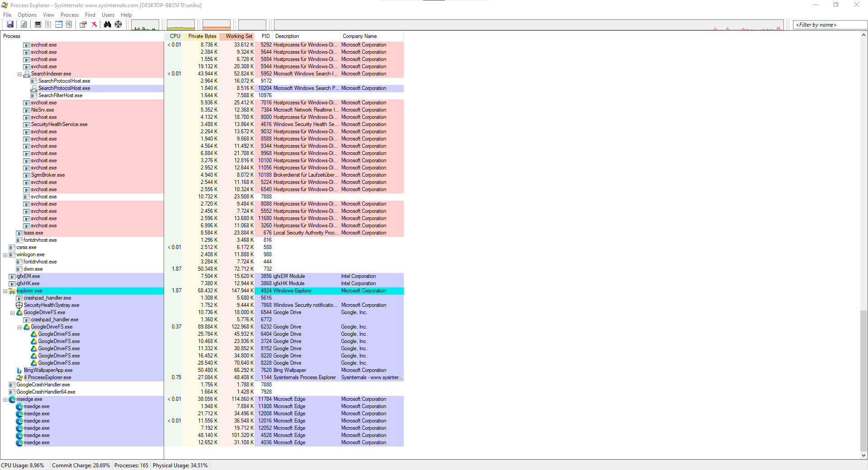This screenshot has width=868, height=470.
Task: Click the SearchIndexer.exe process icon
Action: (x=27, y=74)
